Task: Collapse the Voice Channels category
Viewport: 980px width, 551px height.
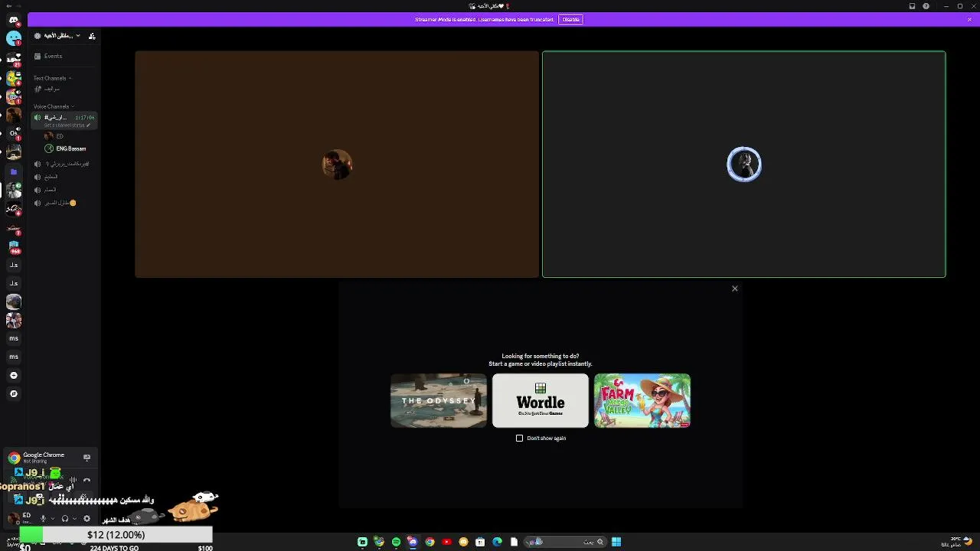Action: tap(54, 106)
